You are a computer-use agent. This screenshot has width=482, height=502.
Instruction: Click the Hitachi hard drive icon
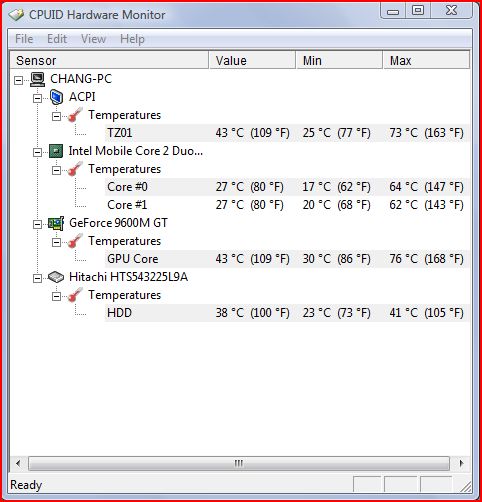56,277
